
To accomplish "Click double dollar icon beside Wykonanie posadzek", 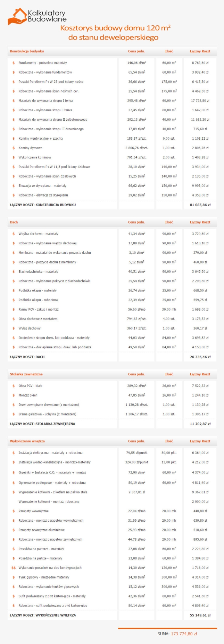I will pos(14,568).
